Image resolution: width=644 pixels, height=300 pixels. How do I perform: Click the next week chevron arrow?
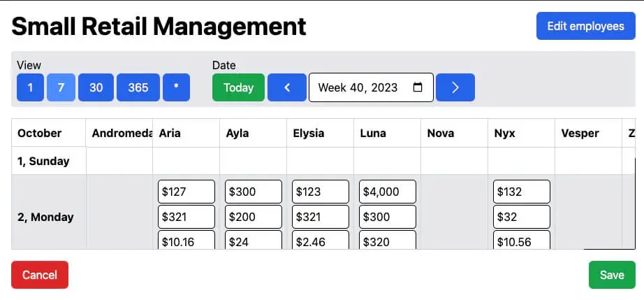[455, 87]
